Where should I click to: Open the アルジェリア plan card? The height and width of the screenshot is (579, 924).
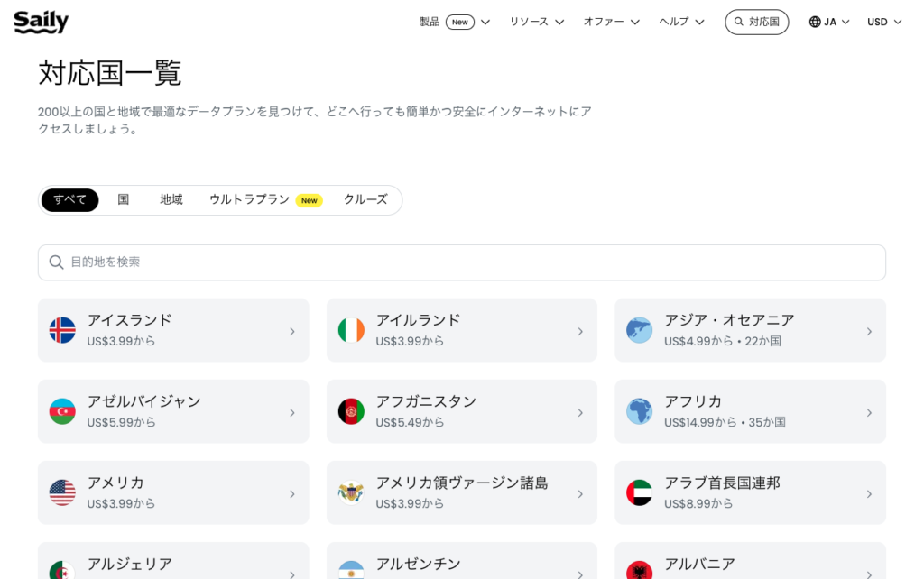(x=173, y=561)
